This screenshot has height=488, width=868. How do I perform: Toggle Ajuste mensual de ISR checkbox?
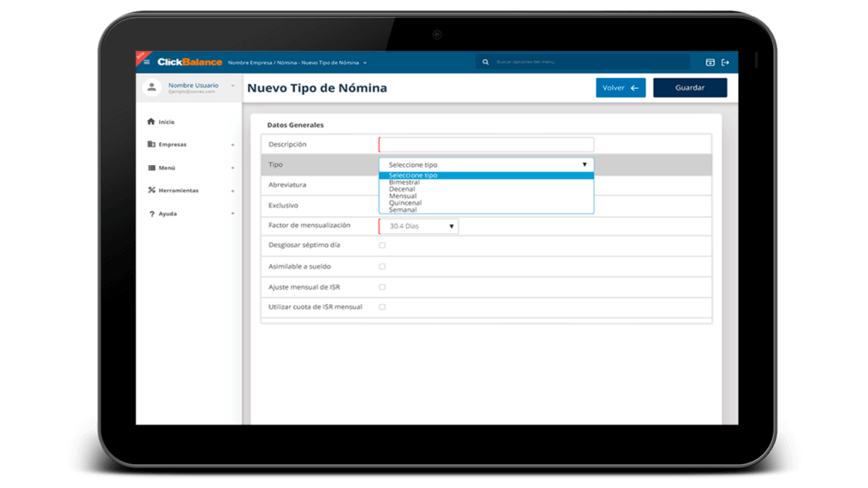382,286
